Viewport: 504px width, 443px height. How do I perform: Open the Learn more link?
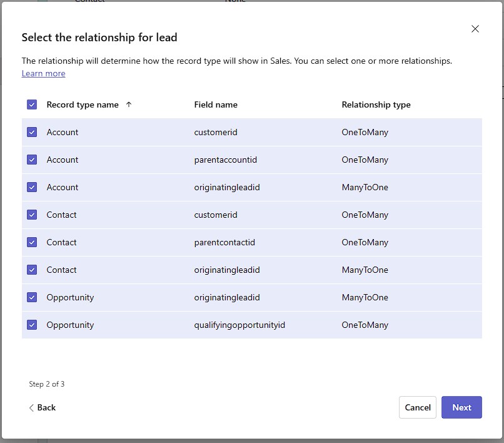tap(43, 73)
